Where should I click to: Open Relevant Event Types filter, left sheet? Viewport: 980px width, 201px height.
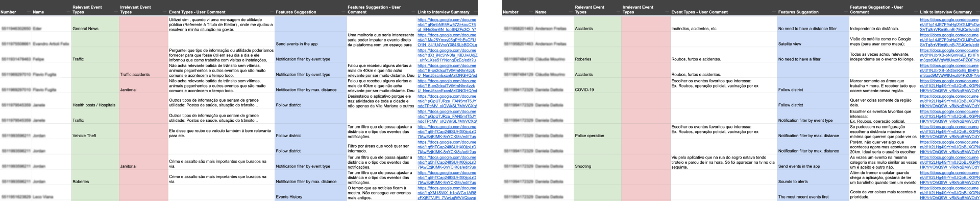115,12
